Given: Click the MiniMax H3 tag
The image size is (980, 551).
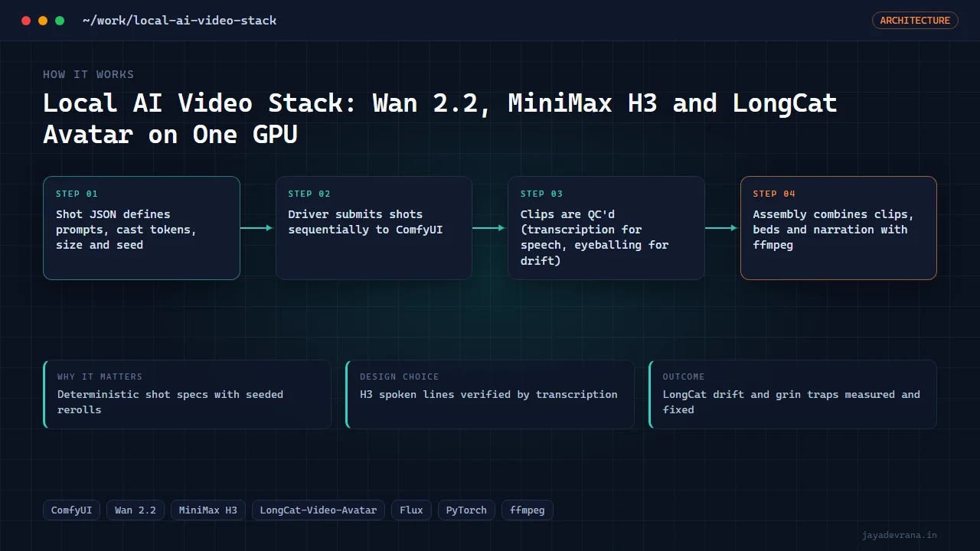Looking at the screenshot, I should coord(208,510).
